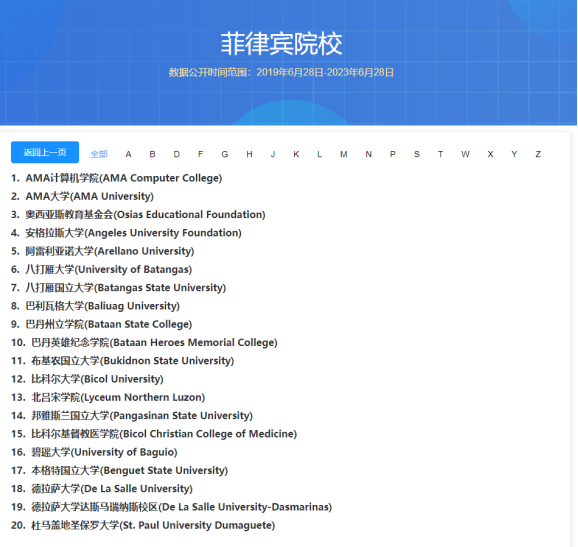This screenshot has width=578, height=547.
Task: Open University of Baguio entry
Action: (x=104, y=452)
